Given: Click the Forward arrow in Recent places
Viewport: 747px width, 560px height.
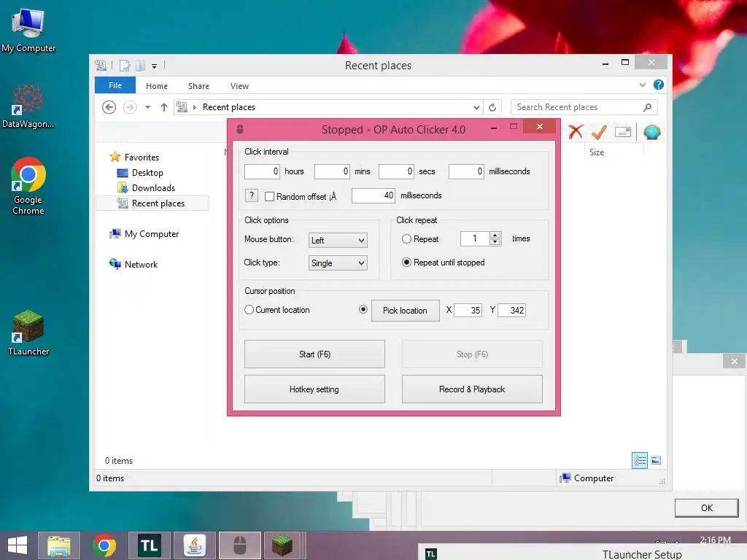Looking at the screenshot, I should pyautogui.click(x=130, y=107).
